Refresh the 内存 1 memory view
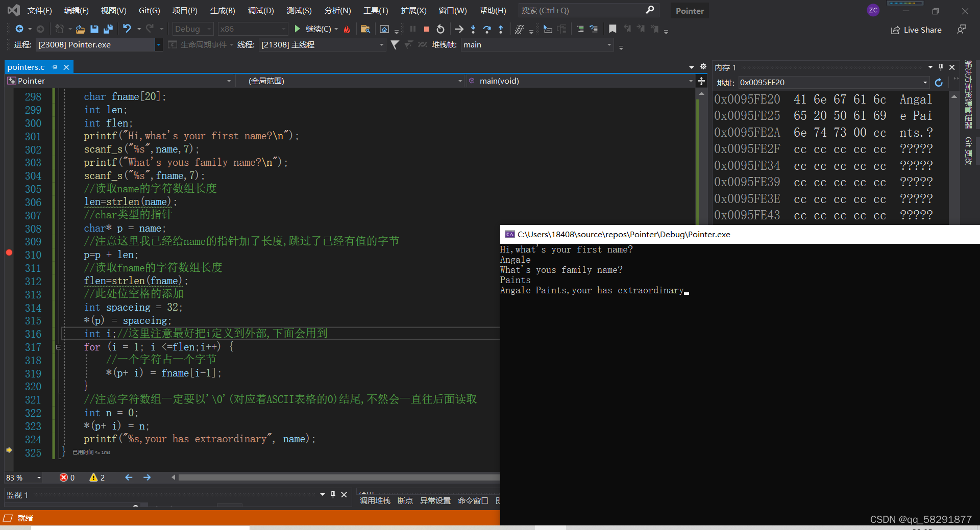 [x=939, y=82]
